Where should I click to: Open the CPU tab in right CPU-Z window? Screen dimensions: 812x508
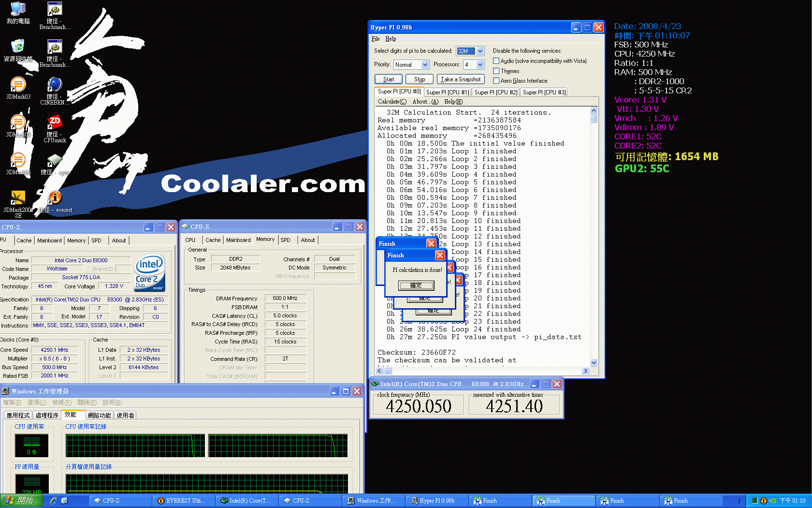coord(190,240)
